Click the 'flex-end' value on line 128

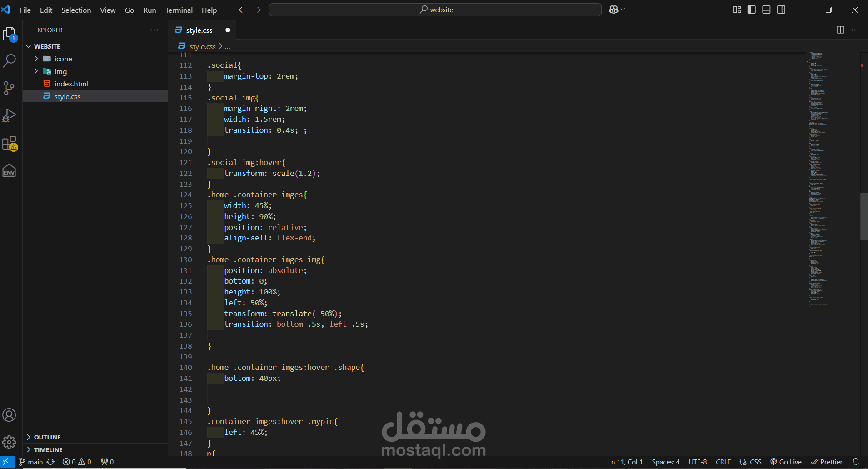coord(294,238)
